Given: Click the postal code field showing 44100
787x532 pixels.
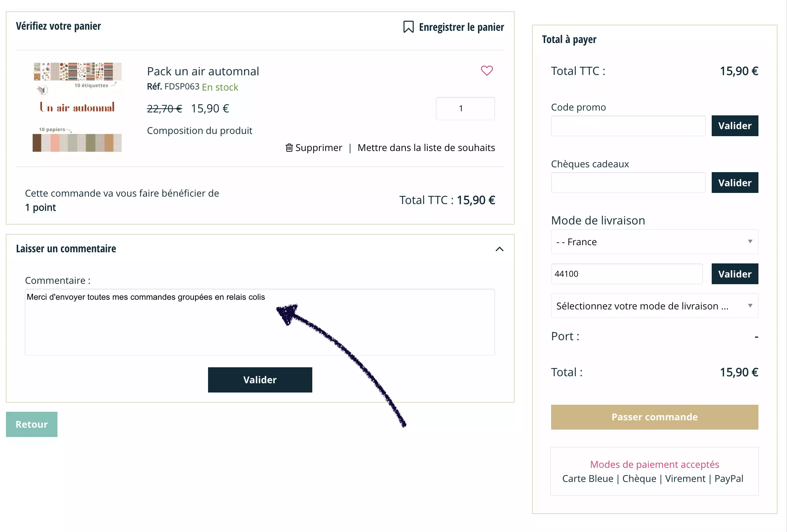Looking at the screenshot, I should pyautogui.click(x=627, y=274).
